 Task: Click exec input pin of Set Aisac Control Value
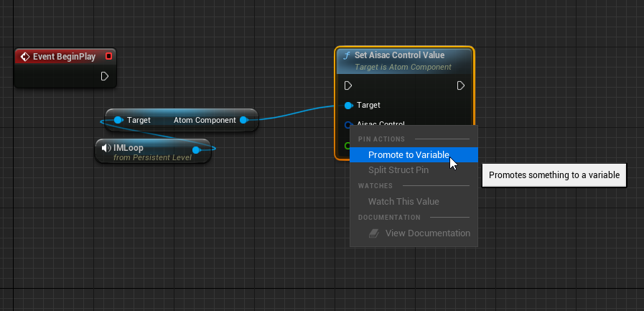click(x=348, y=85)
